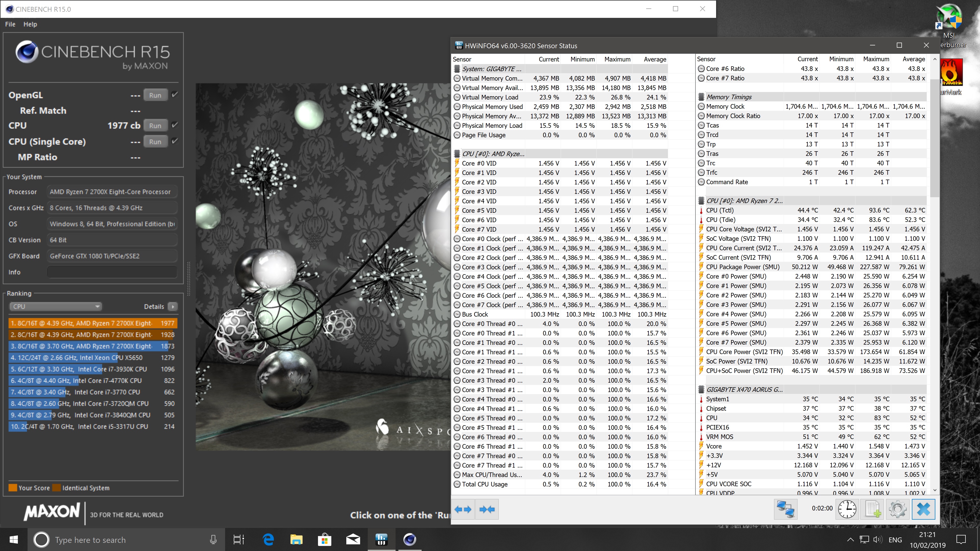Open Microsoft Store from taskbar
The height and width of the screenshot is (551, 980).
(325, 540)
